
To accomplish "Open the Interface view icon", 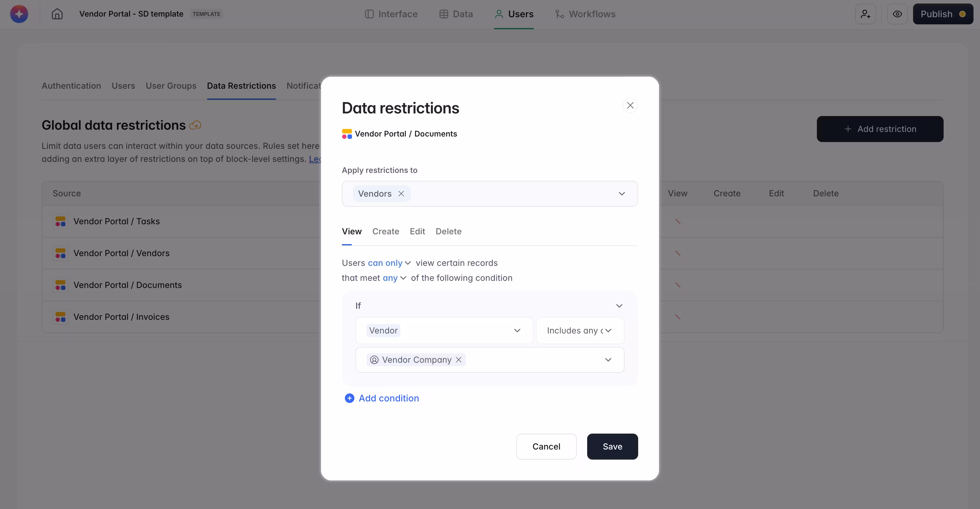I will (369, 14).
